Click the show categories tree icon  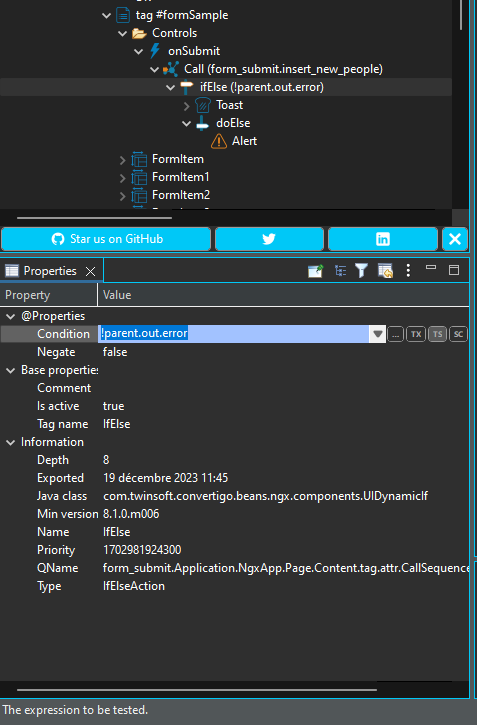pyautogui.click(x=340, y=270)
